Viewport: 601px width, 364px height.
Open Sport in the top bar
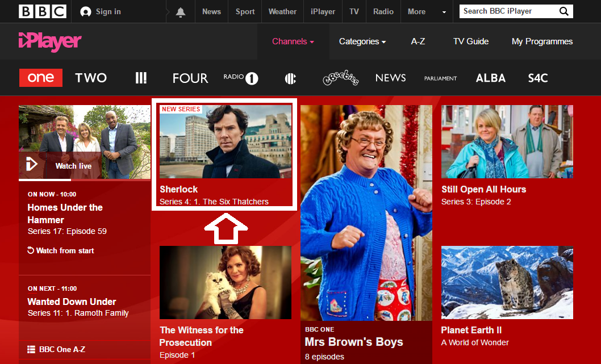[x=245, y=12]
